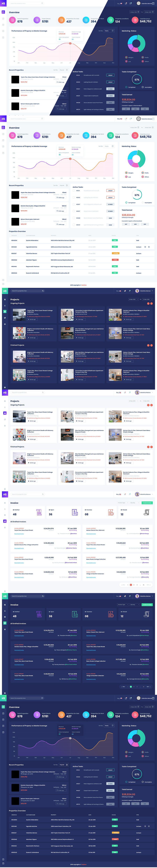This screenshot has height=868, width=157.
Task: Open the Monthly dropdown on dark Invoice page
Action: (x=134, y=605)
